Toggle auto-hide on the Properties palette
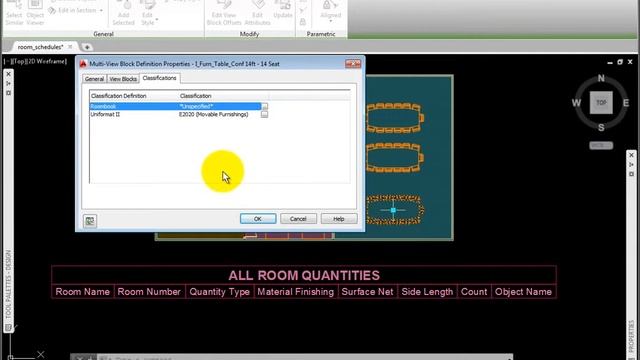This screenshot has width=640, height=360. pos(631,164)
